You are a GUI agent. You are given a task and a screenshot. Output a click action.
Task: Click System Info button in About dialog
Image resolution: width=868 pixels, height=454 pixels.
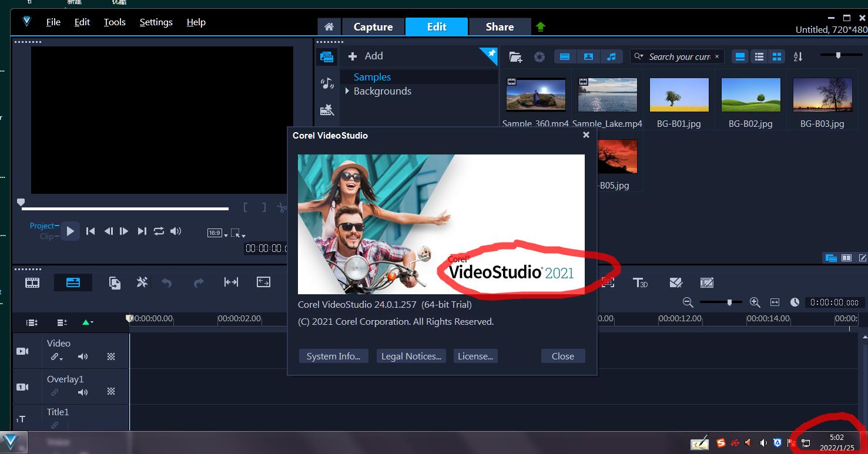334,356
